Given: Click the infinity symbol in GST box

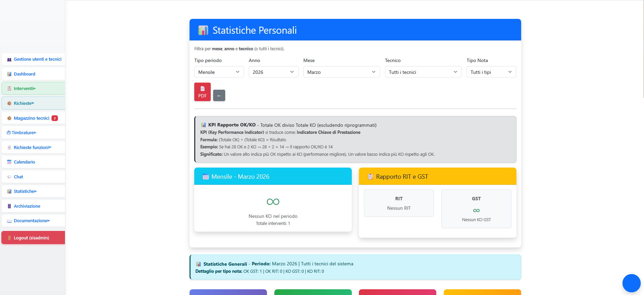Looking at the screenshot, I should (476, 210).
